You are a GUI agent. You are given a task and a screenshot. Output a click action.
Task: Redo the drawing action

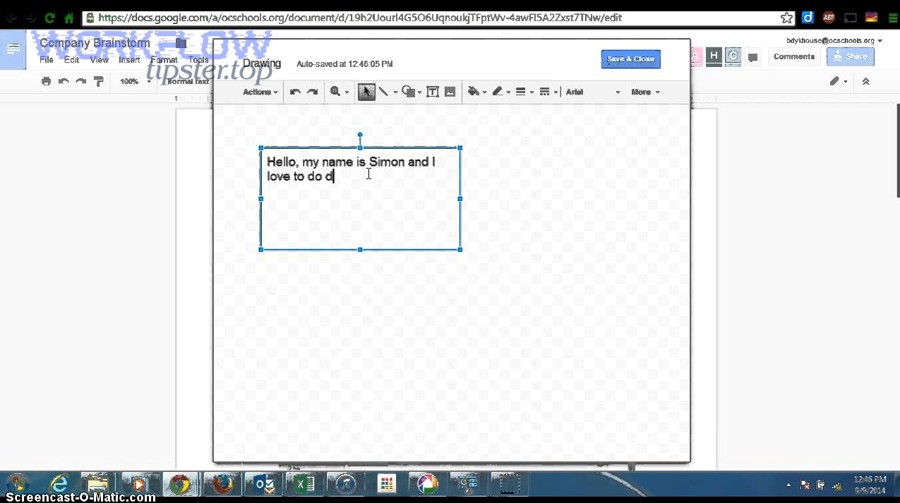coord(312,92)
